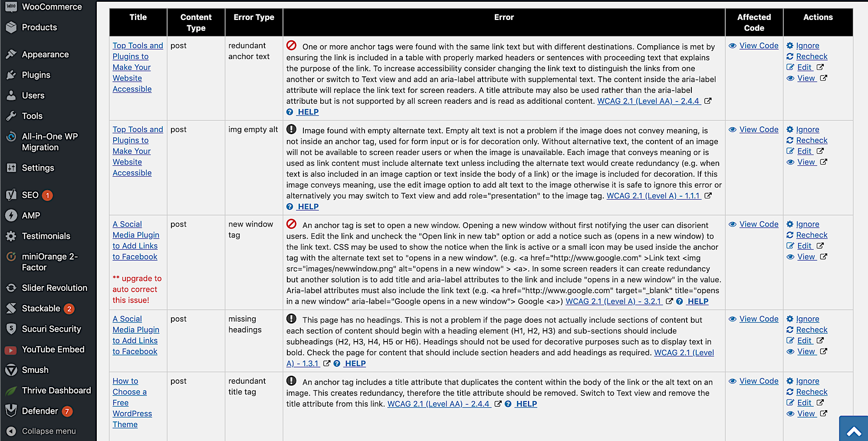The image size is (868, 441).
Task: Click the Affected Code column header
Action: coord(754,23)
